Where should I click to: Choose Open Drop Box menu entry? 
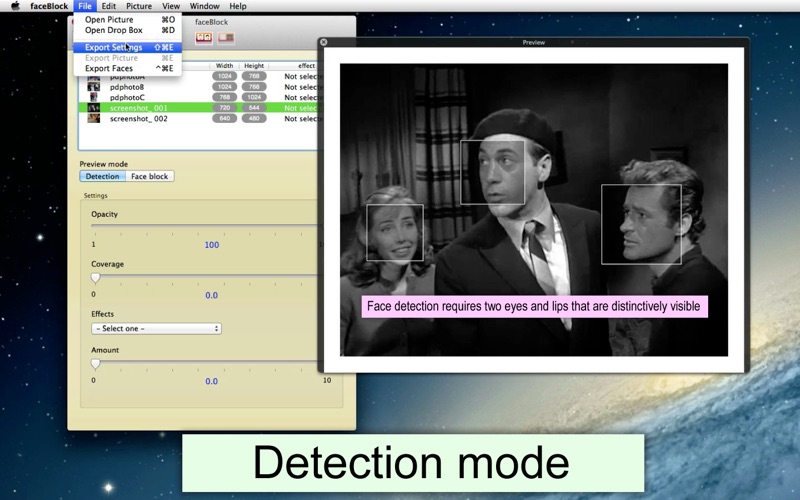point(128,30)
